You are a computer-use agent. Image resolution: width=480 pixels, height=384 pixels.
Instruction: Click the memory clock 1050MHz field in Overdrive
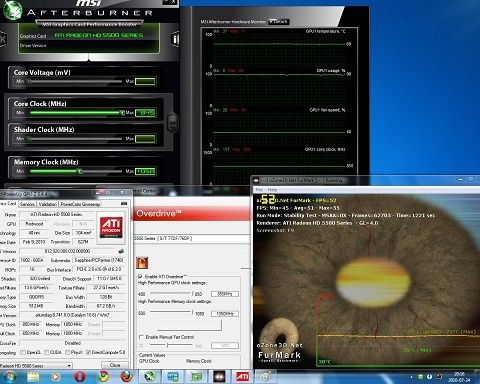click(x=225, y=314)
